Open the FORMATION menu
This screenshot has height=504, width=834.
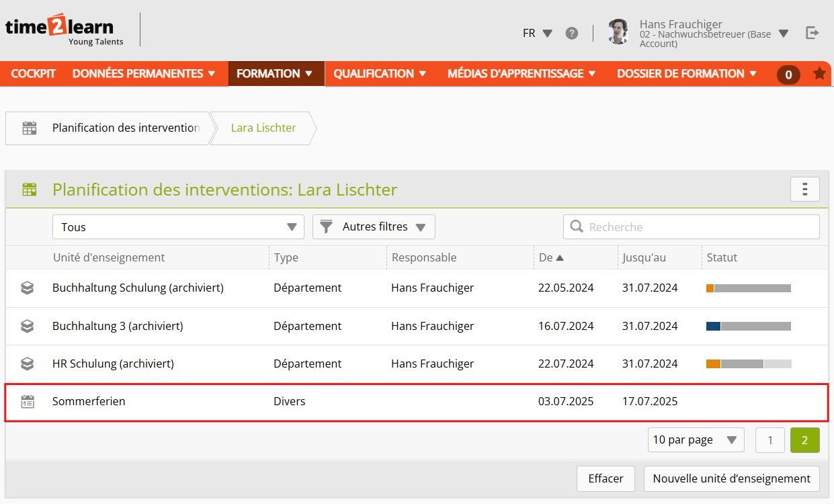[x=276, y=74]
